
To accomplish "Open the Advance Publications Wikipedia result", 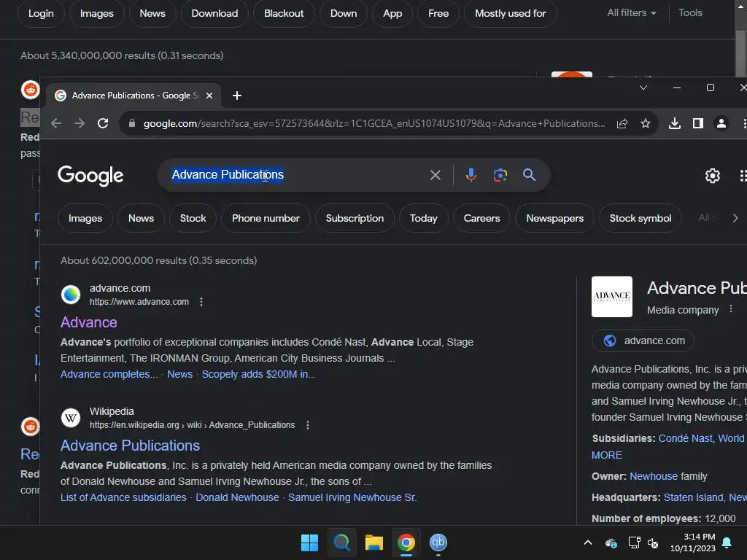I will pos(130,446).
